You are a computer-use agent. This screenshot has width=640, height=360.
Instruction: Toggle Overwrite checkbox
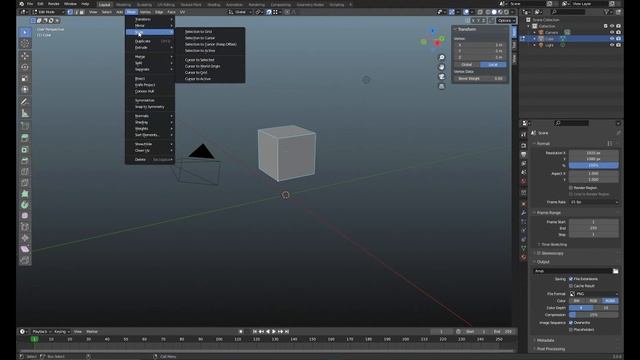(571, 323)
